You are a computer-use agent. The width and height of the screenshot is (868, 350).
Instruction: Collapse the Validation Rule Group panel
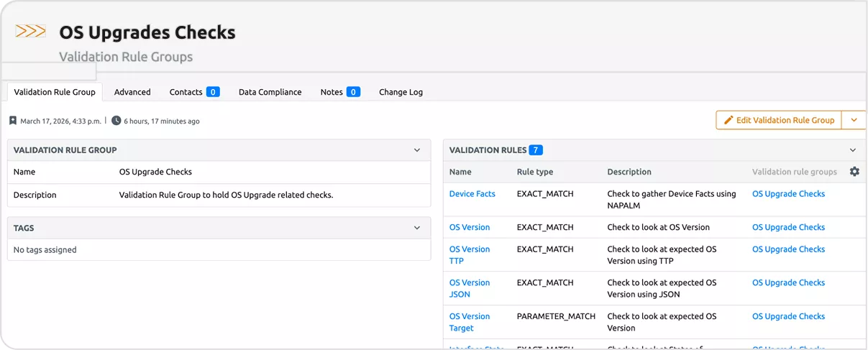pyautogui.click(x=417, y=150)
